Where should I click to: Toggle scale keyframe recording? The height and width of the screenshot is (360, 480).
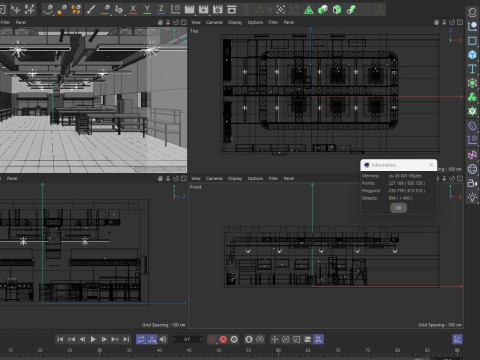[297, 339]
